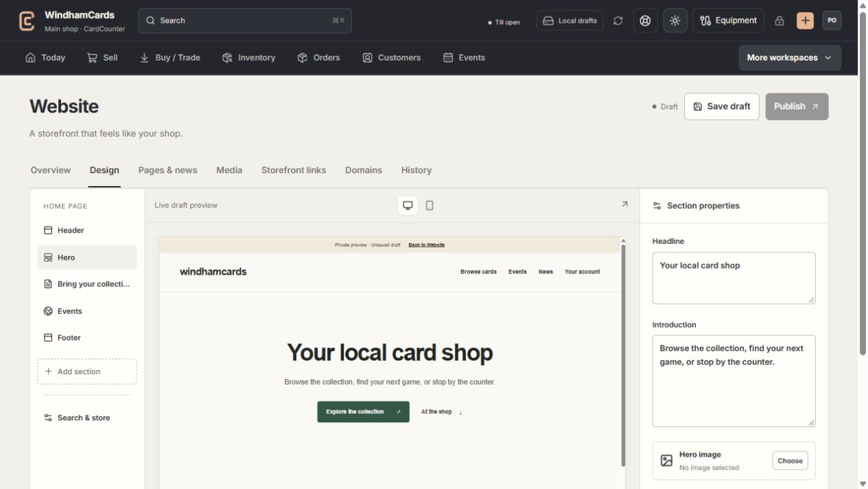868x489 pixels.
Task: Click the Save draft button
Action: click(x=722, y=106)
